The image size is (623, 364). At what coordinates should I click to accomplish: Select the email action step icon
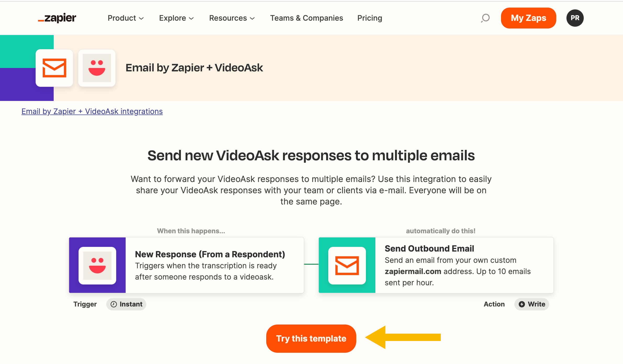pyautogui.click(x=347, y=265)
